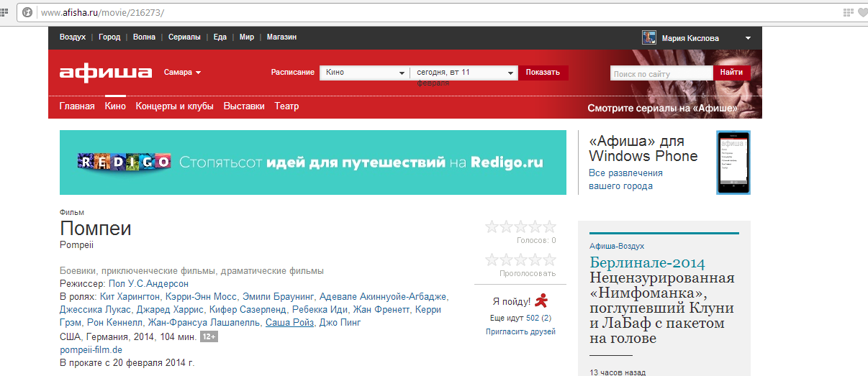Click Мария Кислова's profile avatar
Image resolution: width=868 pixels, height=376 pixels.
[x=649, y=37]
